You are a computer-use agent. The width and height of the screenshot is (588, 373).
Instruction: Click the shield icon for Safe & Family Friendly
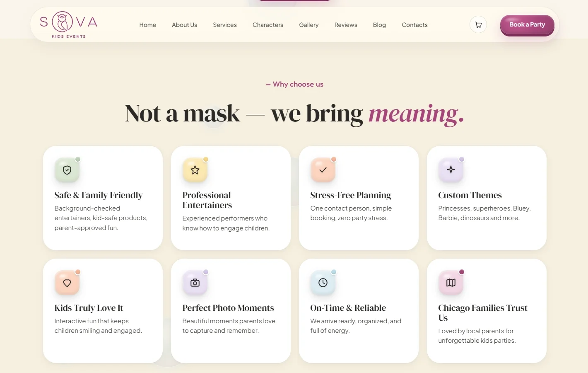tap(67, 170)
